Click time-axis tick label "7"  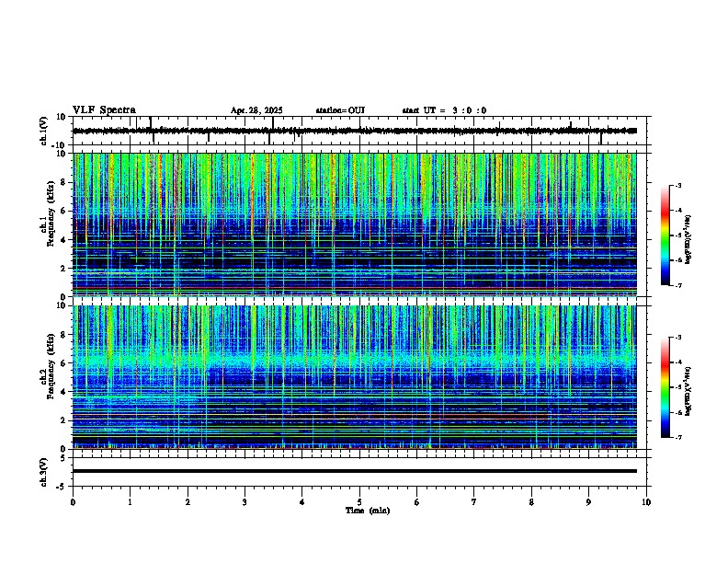(474, 502)
